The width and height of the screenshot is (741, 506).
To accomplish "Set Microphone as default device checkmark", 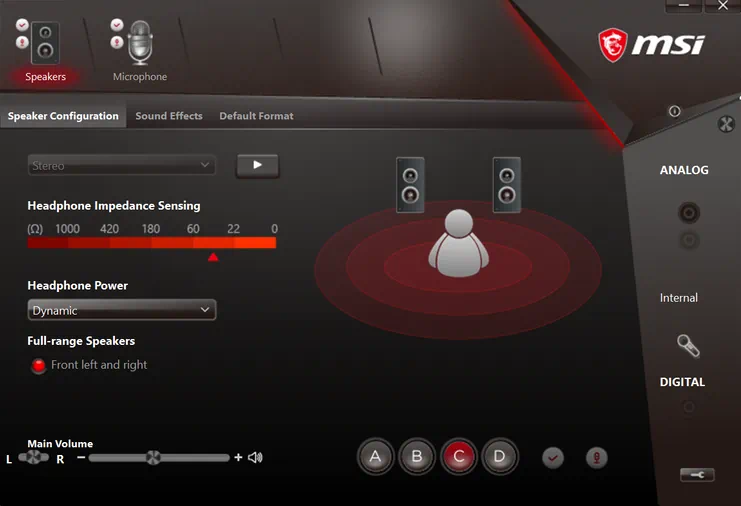I will [x=117, y=25].
